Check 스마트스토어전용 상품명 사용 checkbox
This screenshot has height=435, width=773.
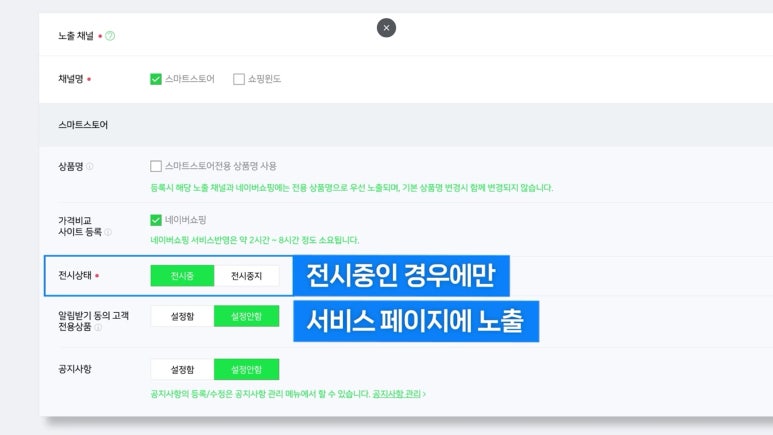156,166
